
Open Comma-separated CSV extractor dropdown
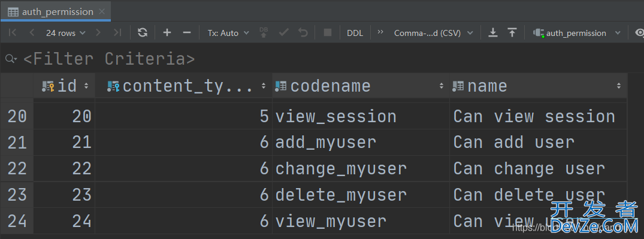[x=434, y=33]
